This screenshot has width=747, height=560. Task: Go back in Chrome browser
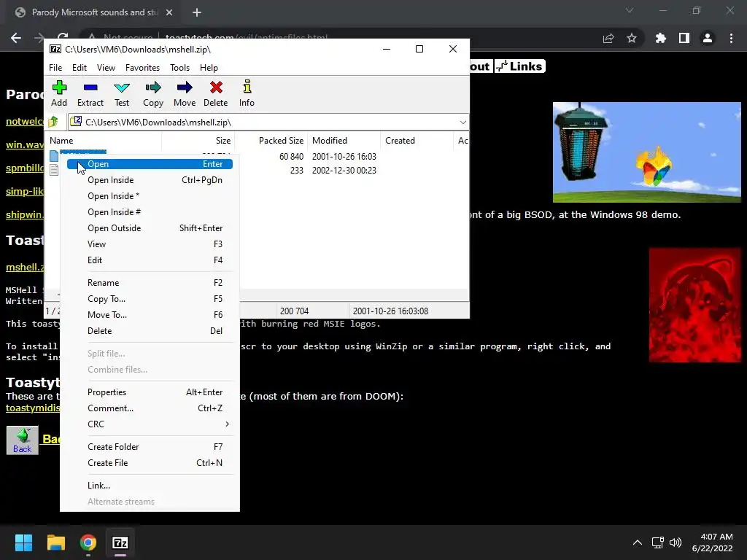pos(16,38)
